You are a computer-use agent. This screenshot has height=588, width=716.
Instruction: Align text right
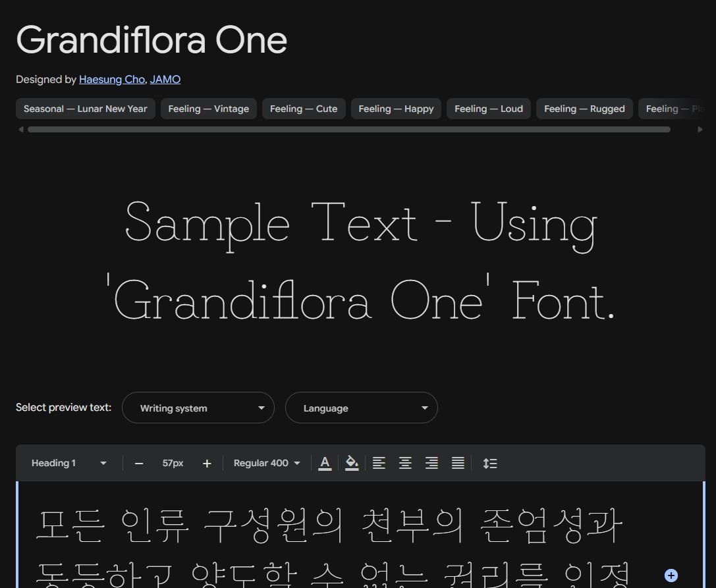pyautogui.click(x=431, y=464)
